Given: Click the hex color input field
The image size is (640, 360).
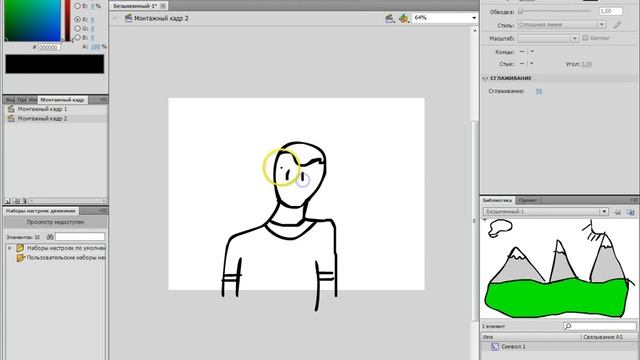Looking at the screenshot, I should 49,47.
